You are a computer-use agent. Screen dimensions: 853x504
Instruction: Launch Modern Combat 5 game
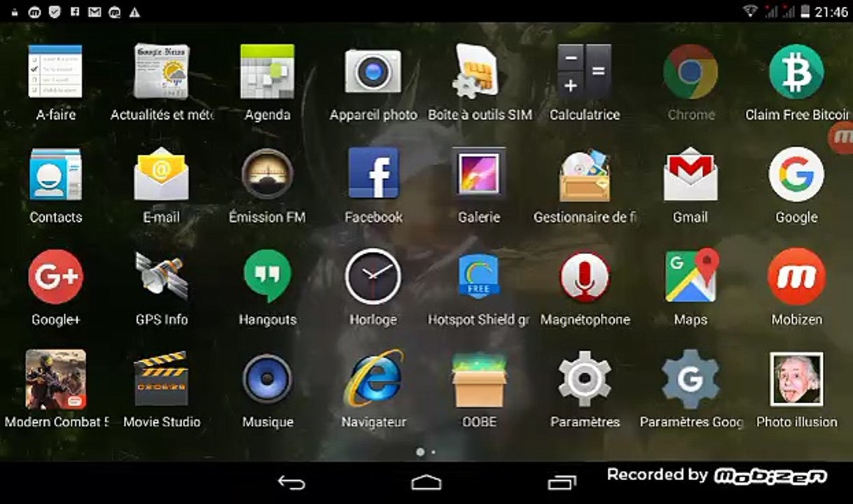tap(55, 379)
